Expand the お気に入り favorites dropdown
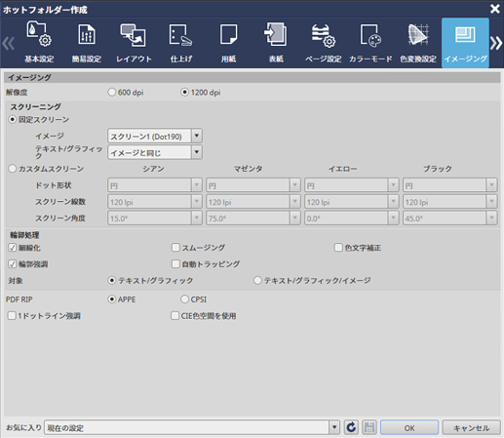The width and height of the screenshot is (504, 438). 334,427
